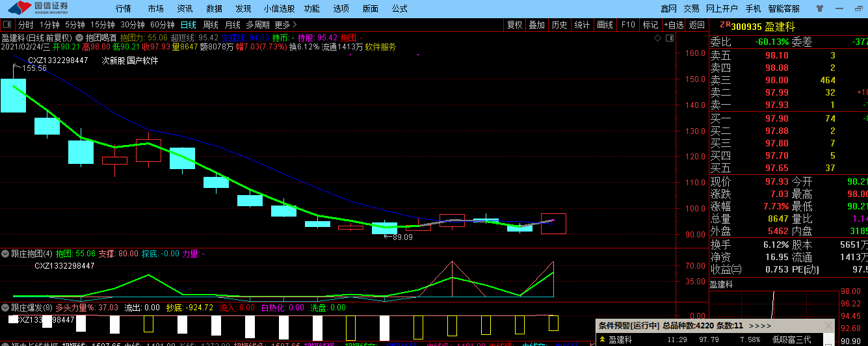Click the 画线 drawing button

[605, 25]
